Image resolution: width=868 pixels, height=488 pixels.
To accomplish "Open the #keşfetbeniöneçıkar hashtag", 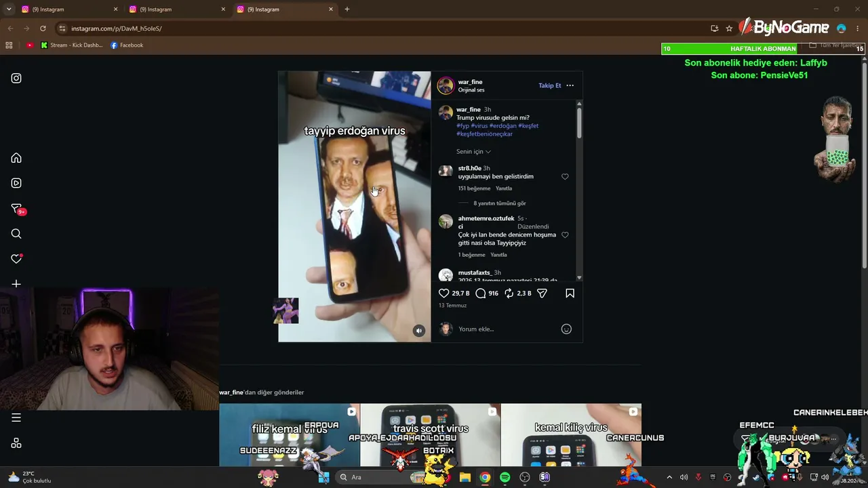I will pyautogui.click(x=484, y=134).
